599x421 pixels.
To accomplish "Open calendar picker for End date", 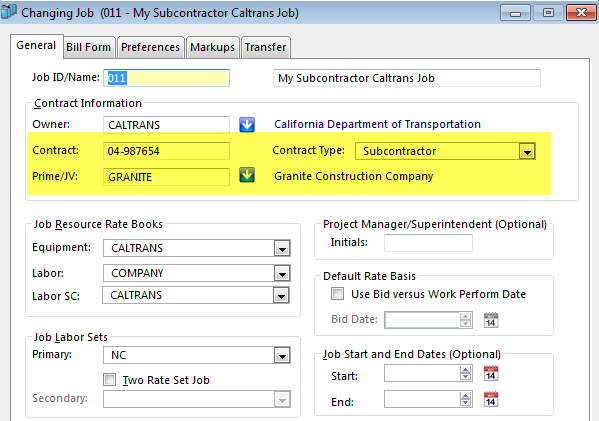I will click(491, 399).
